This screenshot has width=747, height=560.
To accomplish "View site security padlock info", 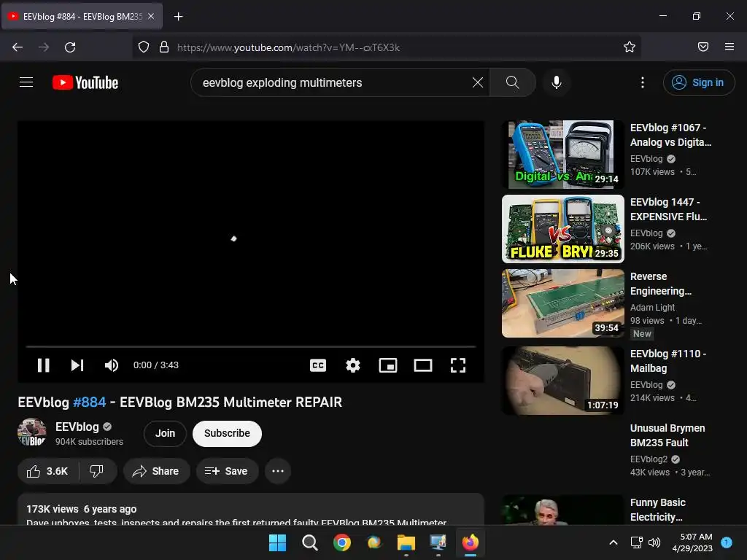I will pos(164,47).
